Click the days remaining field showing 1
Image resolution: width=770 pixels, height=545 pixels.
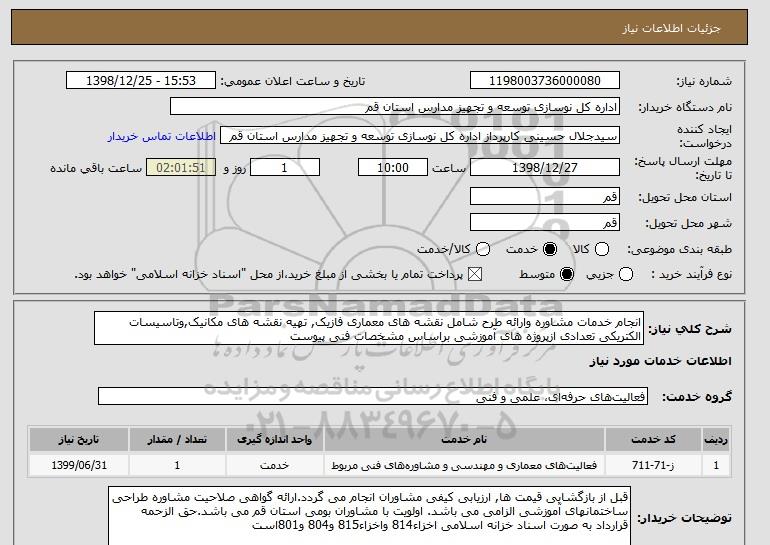pyautogui.click(x=285, y=167)
